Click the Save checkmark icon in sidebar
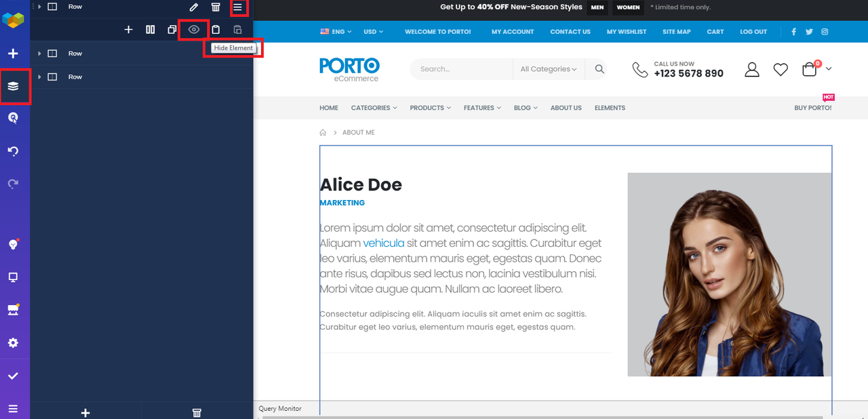 (x=13, y=376)
